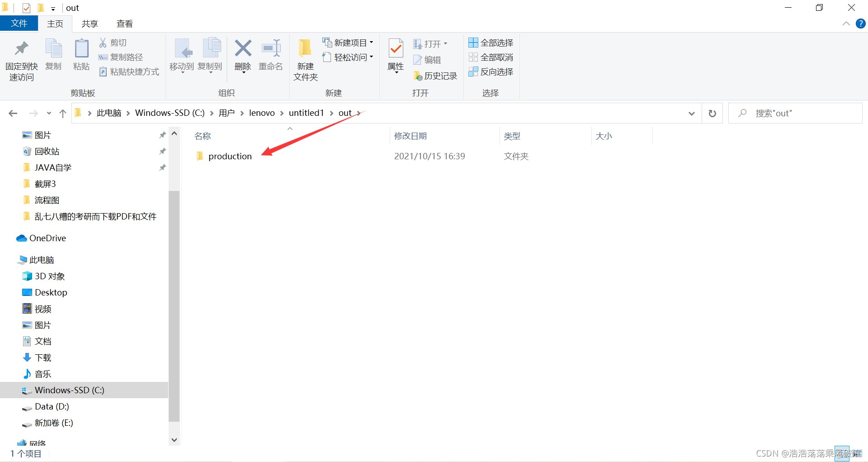Open the Move to menu
The image size is (868, 462).
point(182,55)
